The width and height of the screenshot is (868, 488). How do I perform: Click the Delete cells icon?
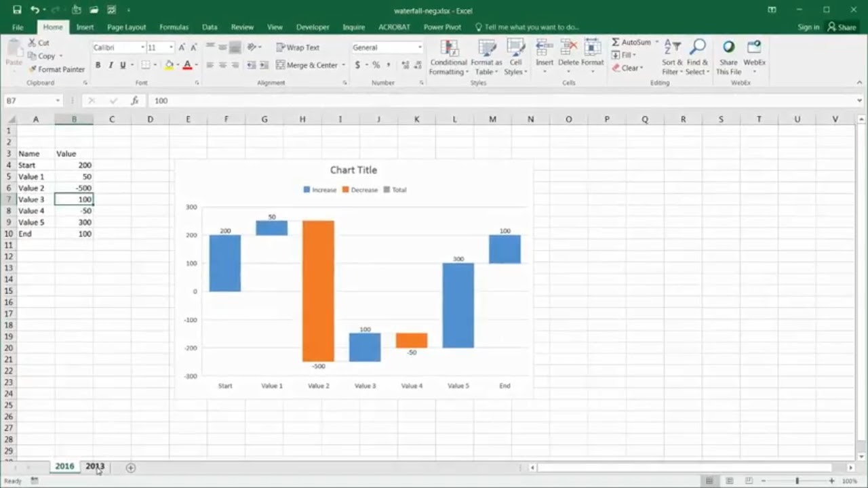point(568,47)
